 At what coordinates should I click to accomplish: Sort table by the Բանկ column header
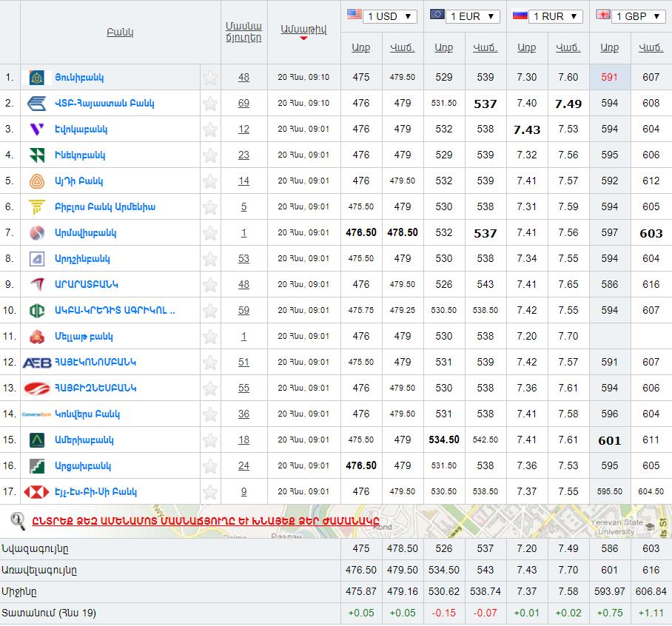point(120,33)
